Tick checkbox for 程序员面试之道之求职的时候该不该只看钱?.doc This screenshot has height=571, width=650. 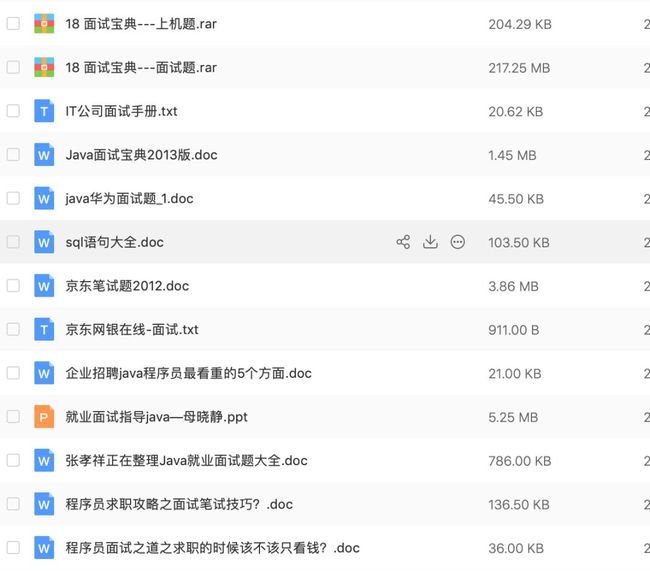point(13,548)
